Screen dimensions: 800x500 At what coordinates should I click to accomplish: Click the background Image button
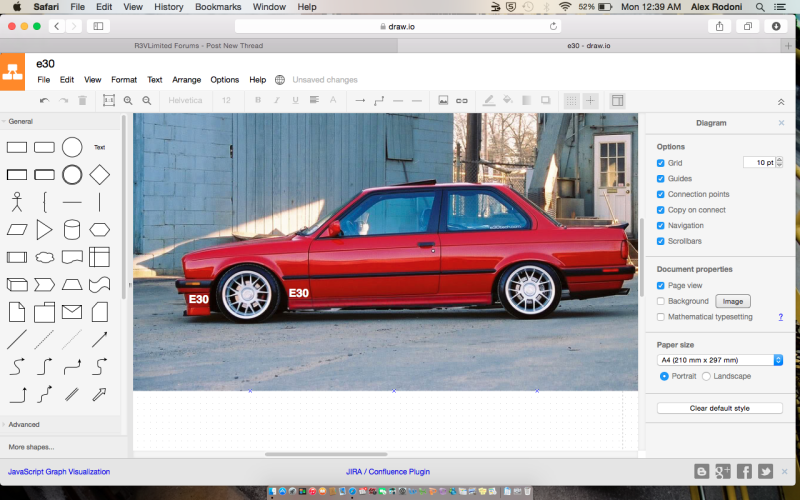pos(733,301)
